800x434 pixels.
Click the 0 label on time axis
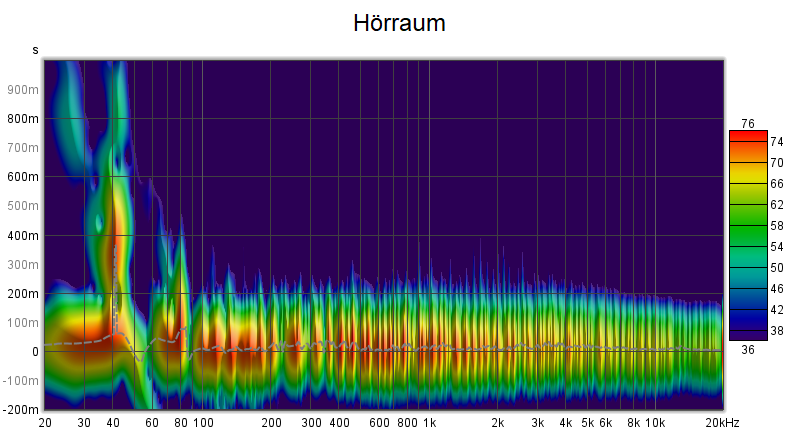coord(33,352)
